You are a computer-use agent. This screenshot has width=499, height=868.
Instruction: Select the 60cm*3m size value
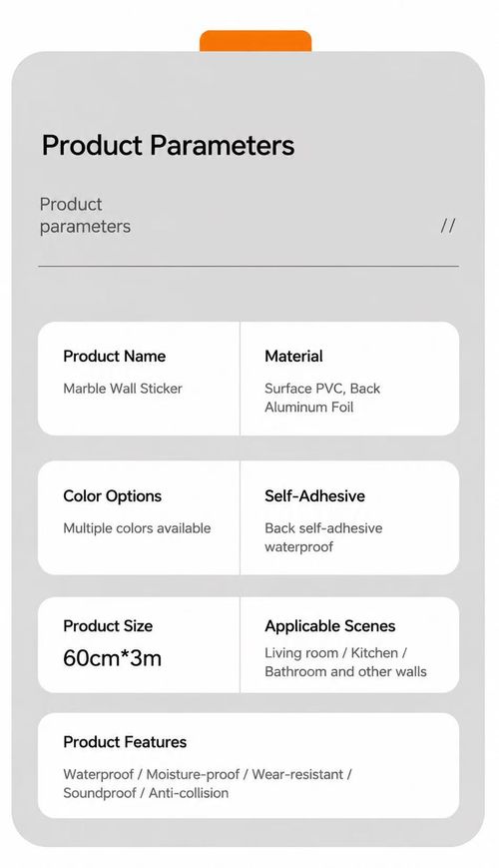(113, 658)
